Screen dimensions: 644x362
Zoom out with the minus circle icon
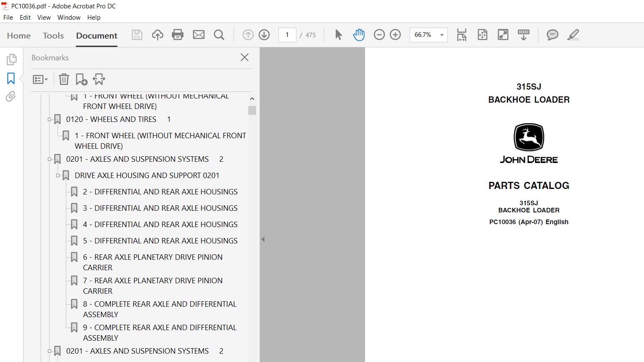pyautogui.click(x=379, y=35)
